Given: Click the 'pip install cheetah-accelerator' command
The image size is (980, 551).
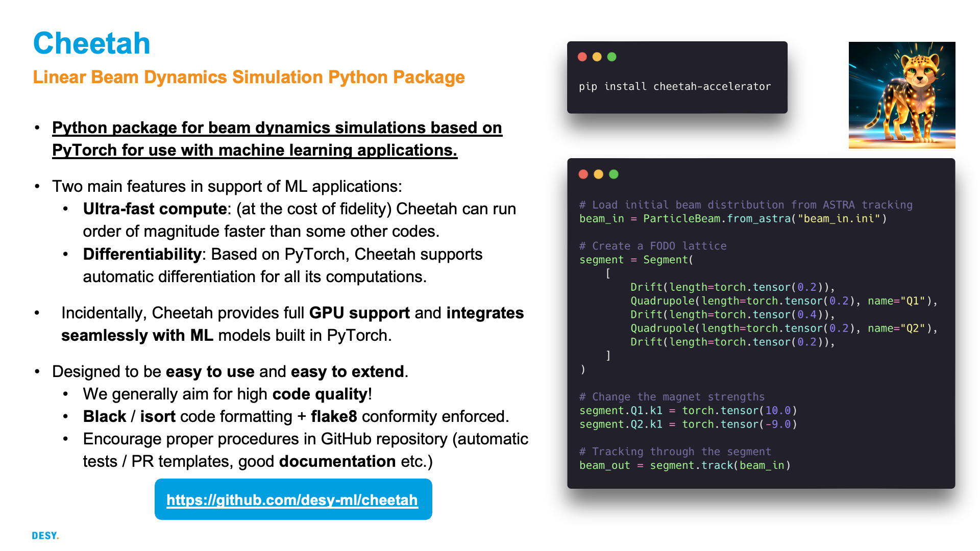Looking at the screenshot, I should pyautogui.click(x=675, y=87).
